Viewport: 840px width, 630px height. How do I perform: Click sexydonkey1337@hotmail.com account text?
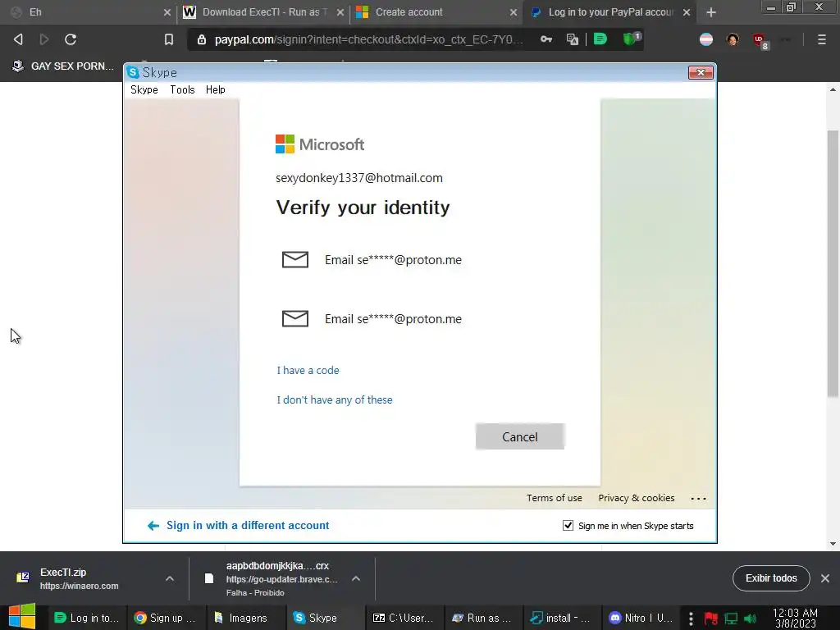coord(359,178)
